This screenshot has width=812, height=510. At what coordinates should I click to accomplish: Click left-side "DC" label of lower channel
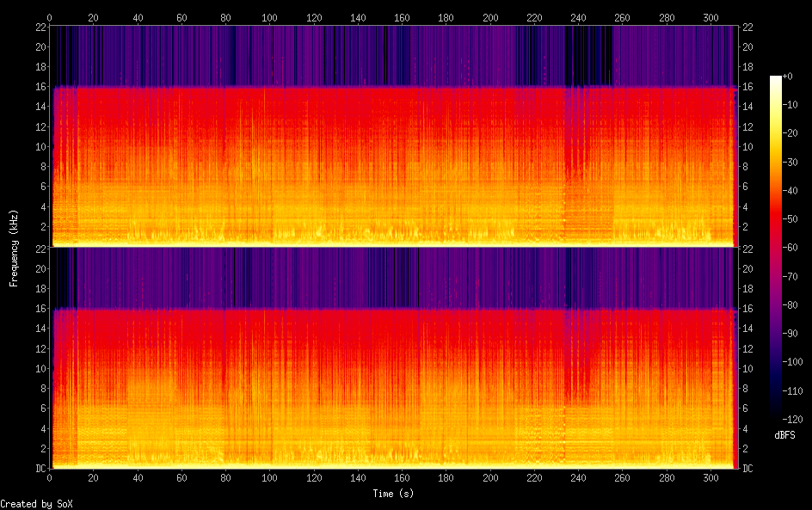[41, 469]
